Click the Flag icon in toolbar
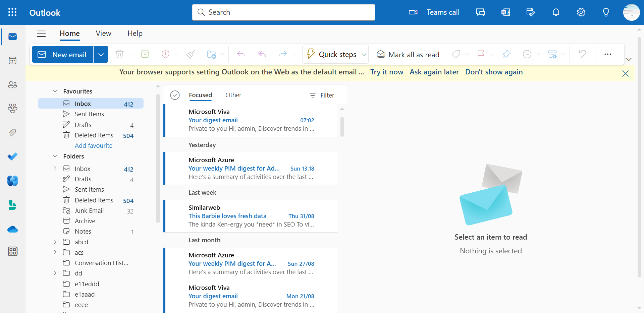 coord(481,54)
